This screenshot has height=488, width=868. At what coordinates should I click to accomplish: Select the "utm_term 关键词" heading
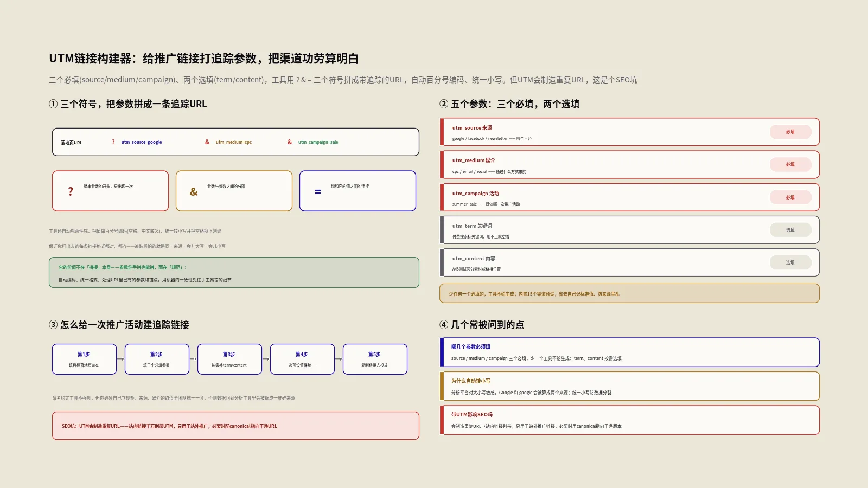tap(472, 226)
